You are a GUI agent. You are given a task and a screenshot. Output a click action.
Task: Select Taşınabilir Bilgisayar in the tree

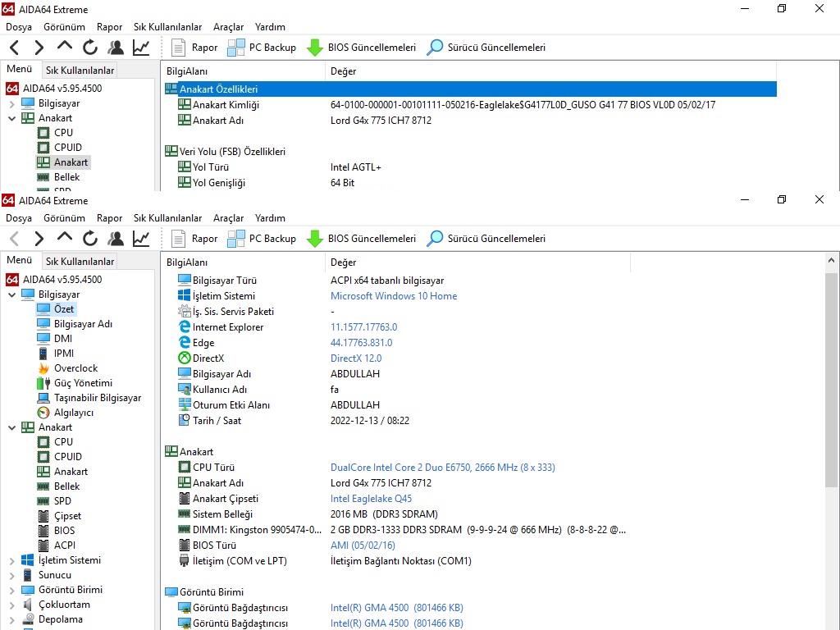tap(98, 398)
